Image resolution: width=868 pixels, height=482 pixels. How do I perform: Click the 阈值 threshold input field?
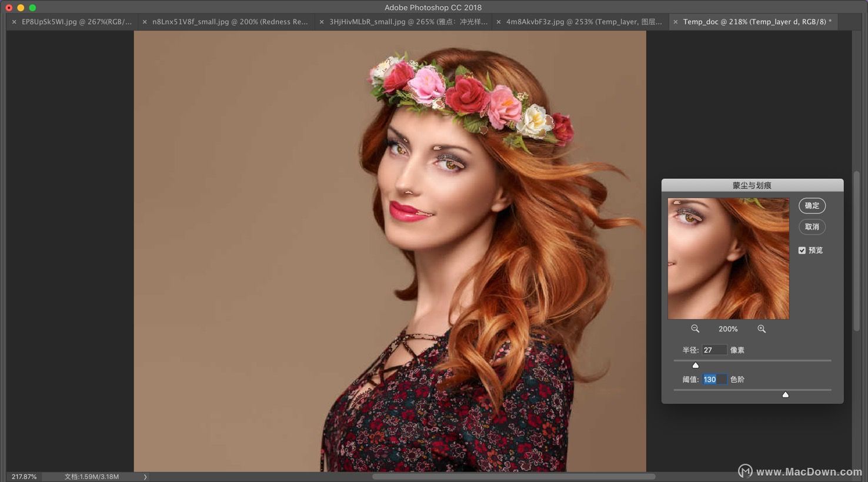tap(715, 379)
